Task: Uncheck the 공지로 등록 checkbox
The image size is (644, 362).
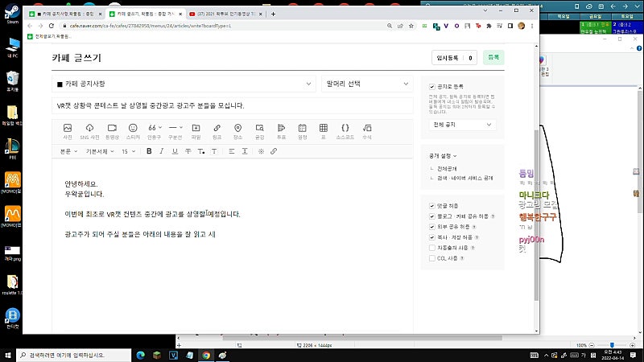Action: tap(432, 87)
